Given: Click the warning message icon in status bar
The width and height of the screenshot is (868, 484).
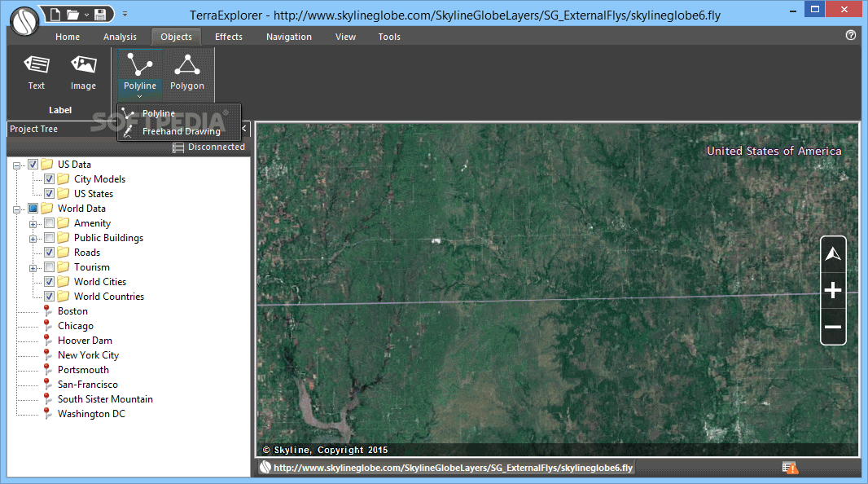Looking at the screenshot, I should pyautogui.click(x=790, y=468).
